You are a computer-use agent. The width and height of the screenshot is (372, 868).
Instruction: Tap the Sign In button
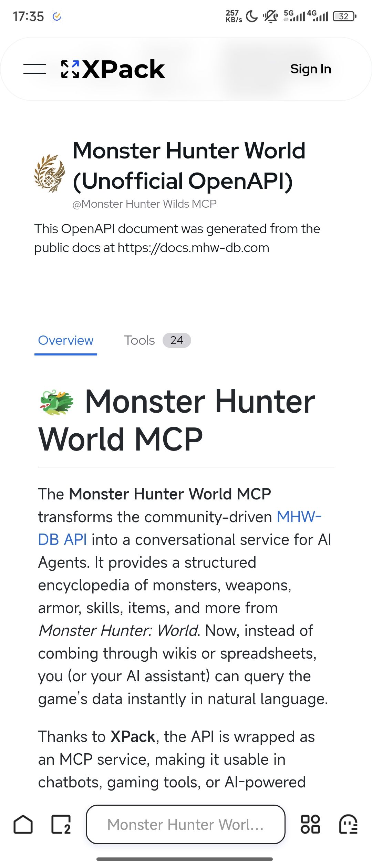(311, 69)
